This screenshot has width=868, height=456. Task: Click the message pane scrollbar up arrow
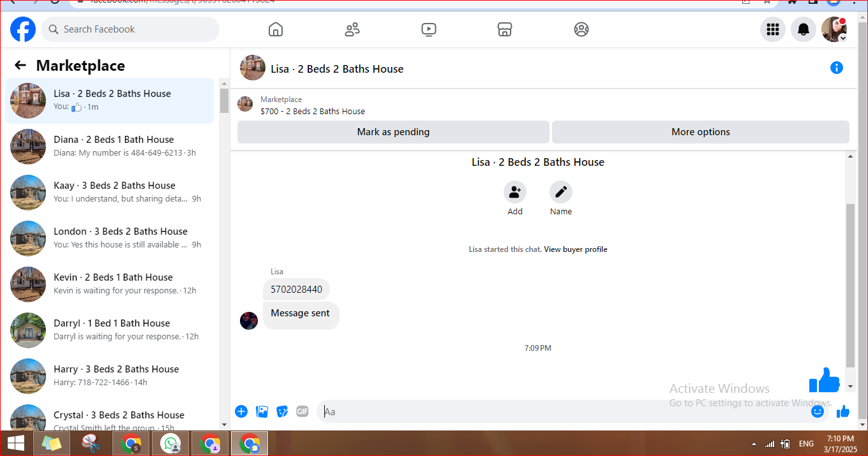tap(850, 156)
